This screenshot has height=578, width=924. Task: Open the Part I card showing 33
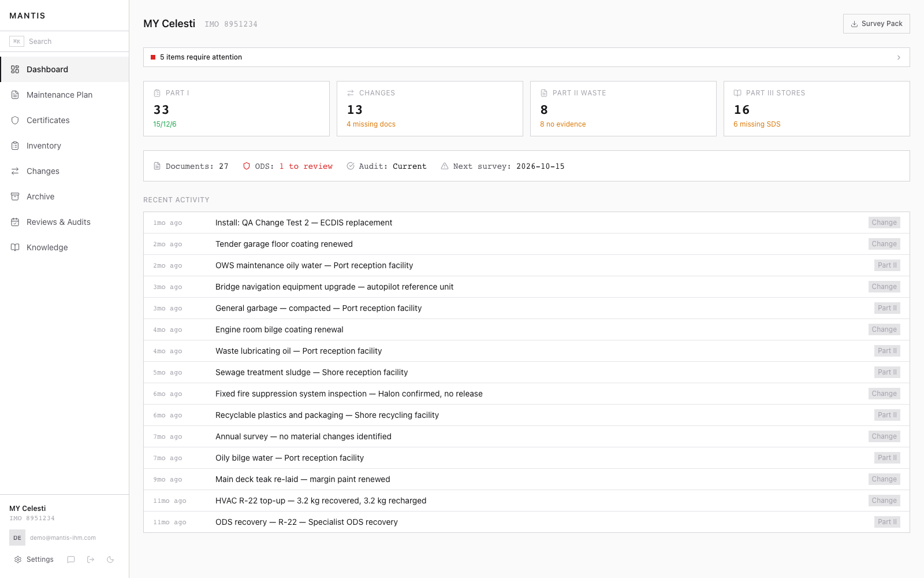236,109
